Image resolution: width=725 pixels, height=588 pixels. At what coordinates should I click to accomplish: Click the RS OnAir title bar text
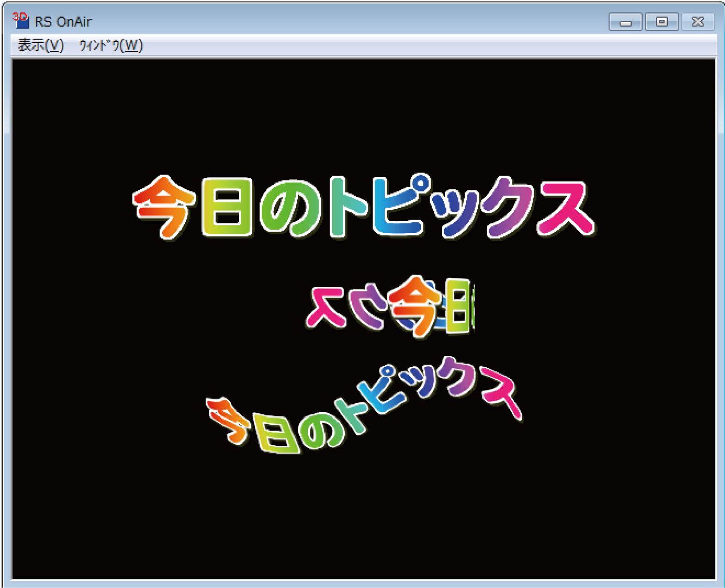pyautogui.click(x=63, y=22)
